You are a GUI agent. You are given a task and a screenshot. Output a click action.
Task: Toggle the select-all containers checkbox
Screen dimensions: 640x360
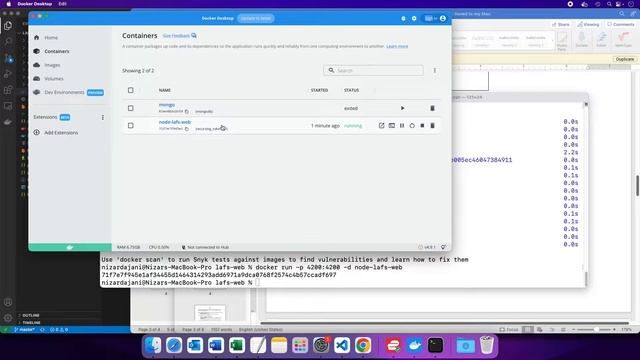coord(131,90)
